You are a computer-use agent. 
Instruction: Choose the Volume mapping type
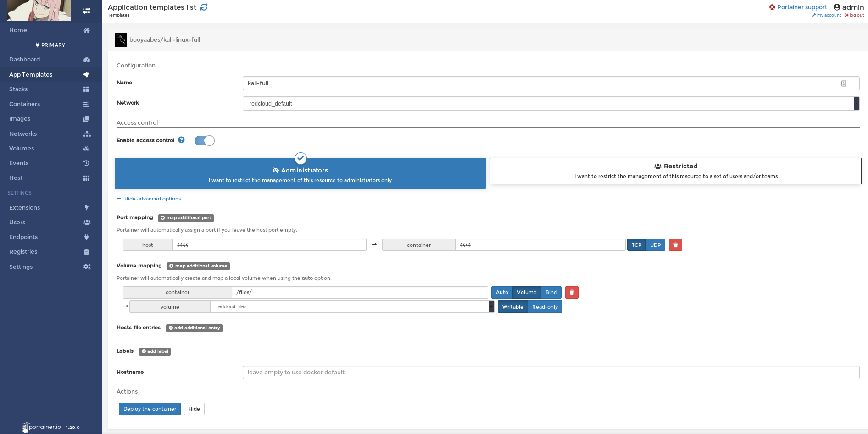click(527, 292)
